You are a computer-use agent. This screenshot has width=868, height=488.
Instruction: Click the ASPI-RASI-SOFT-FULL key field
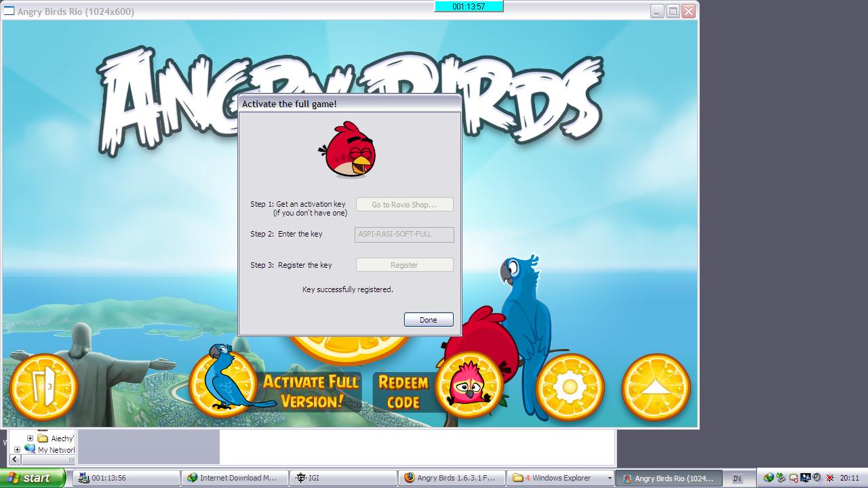pyautogui.click(x=404, y=235)
